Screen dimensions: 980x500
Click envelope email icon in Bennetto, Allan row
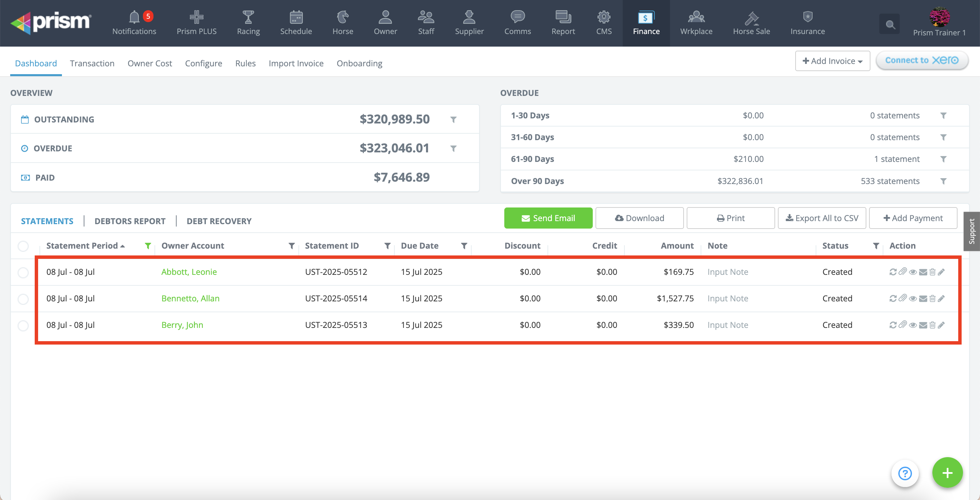(x=923, y=299)
